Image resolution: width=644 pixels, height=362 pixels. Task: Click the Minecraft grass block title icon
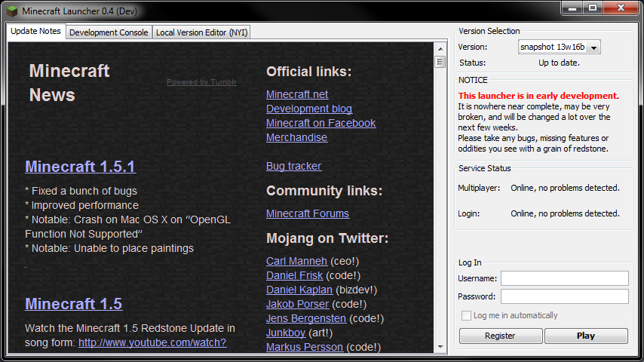point(12,11)
